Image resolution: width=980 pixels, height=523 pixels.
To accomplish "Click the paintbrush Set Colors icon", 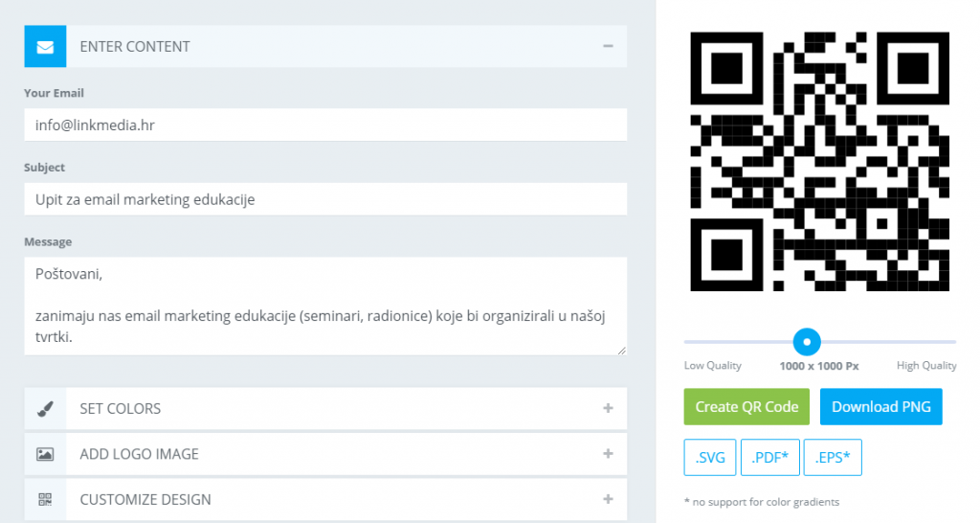I will tap(45, 408).
